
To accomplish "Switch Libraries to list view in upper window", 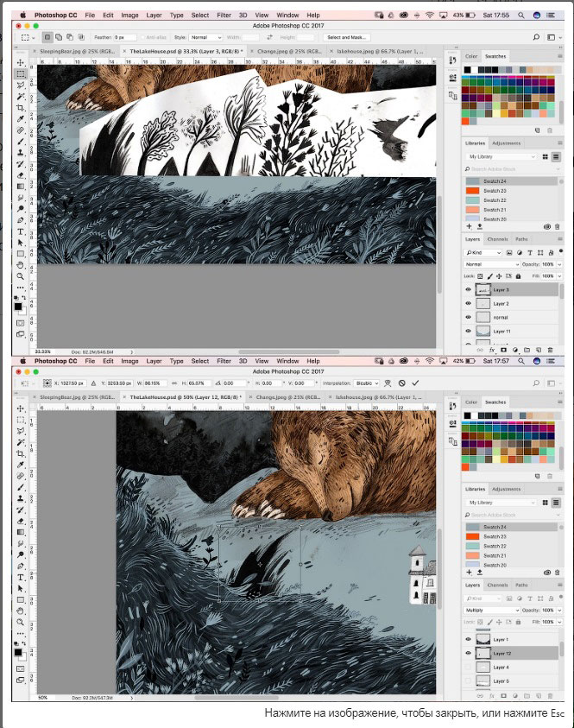I will coord(555,157).
